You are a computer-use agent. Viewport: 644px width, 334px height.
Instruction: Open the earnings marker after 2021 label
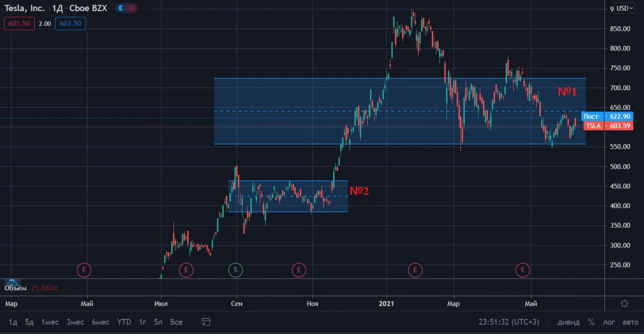click(x=415, y=271)
